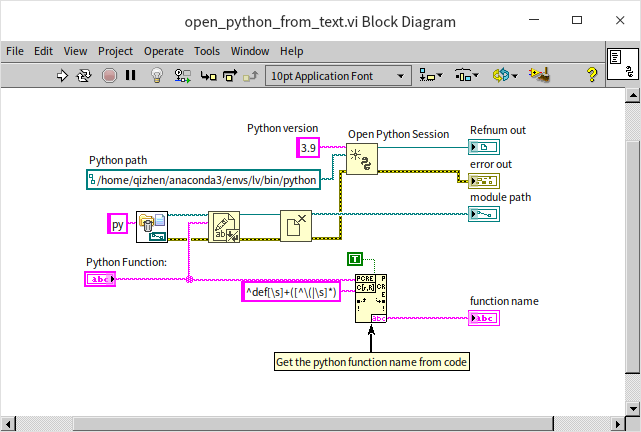Open the Operate menu

163,51
